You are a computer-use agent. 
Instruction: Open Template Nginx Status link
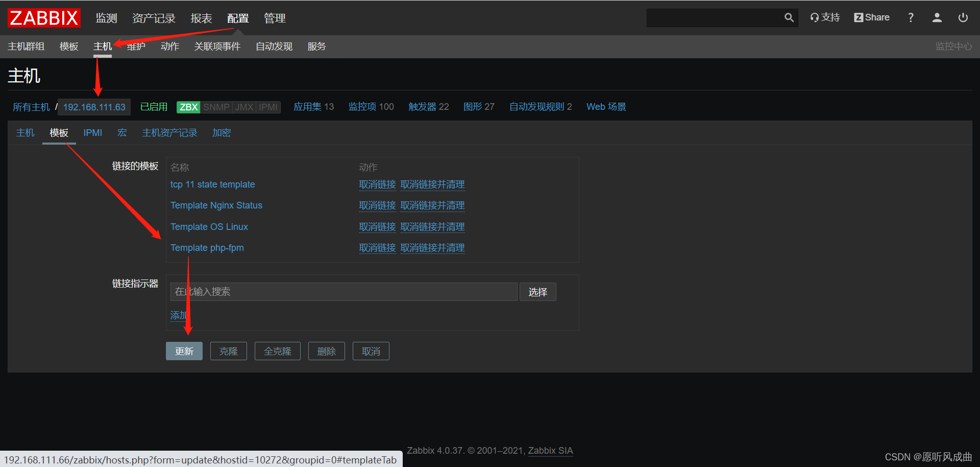pyautogui.click(x=216, y=205)
